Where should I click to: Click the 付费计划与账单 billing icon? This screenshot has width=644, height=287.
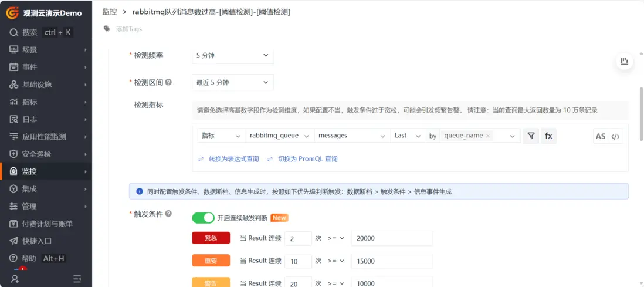pos(14,224)
